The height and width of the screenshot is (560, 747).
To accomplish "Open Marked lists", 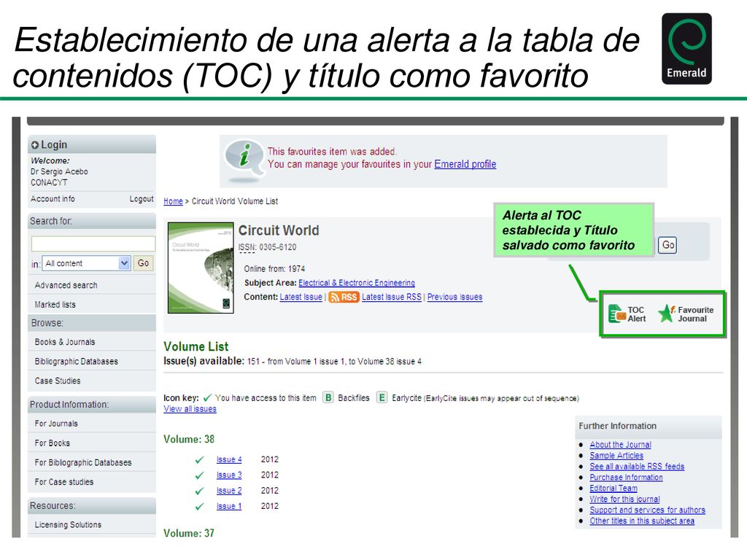I will pos(55,305).
